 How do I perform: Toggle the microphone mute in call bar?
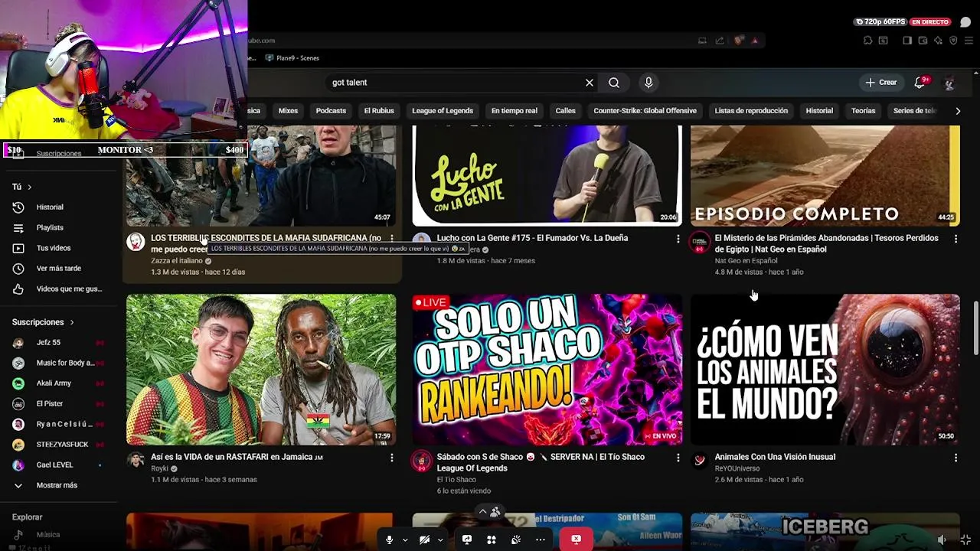(389, 540)
